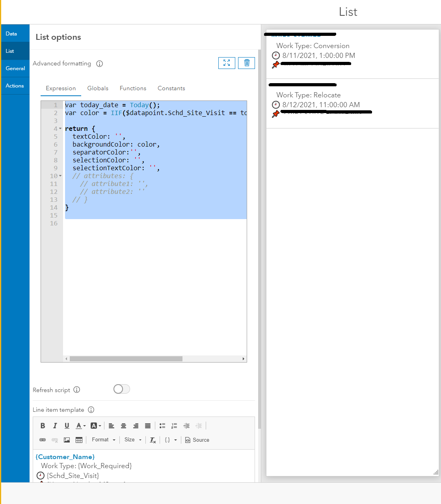441x504 pixels.
Task: Select the Work Type: Relocate list item
Action: [x=352, y=104]
